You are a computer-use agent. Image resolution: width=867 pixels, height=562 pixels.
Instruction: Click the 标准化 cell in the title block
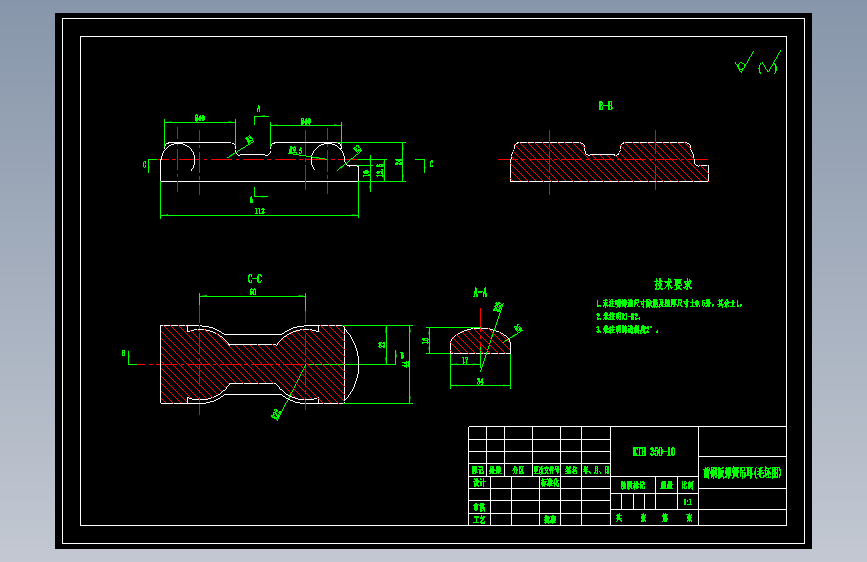coord(550,482)
